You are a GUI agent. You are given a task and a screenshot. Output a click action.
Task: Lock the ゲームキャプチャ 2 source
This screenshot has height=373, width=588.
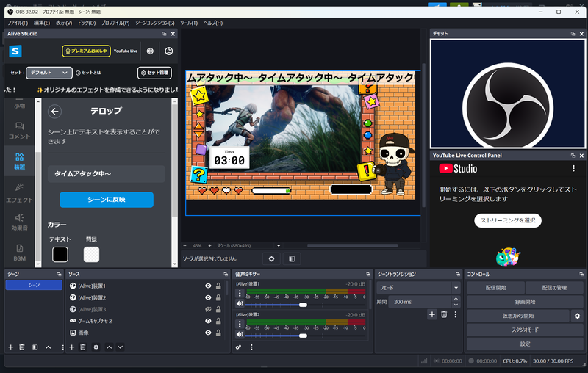coord(218,321)
